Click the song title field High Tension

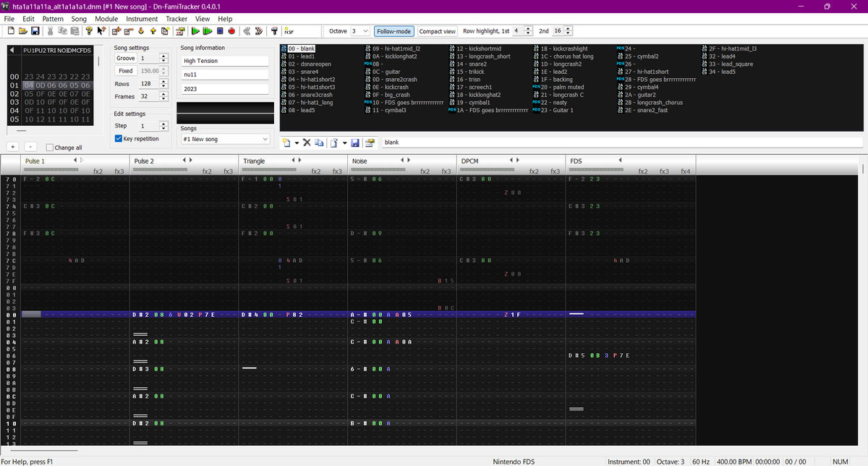tap(225, 61)
